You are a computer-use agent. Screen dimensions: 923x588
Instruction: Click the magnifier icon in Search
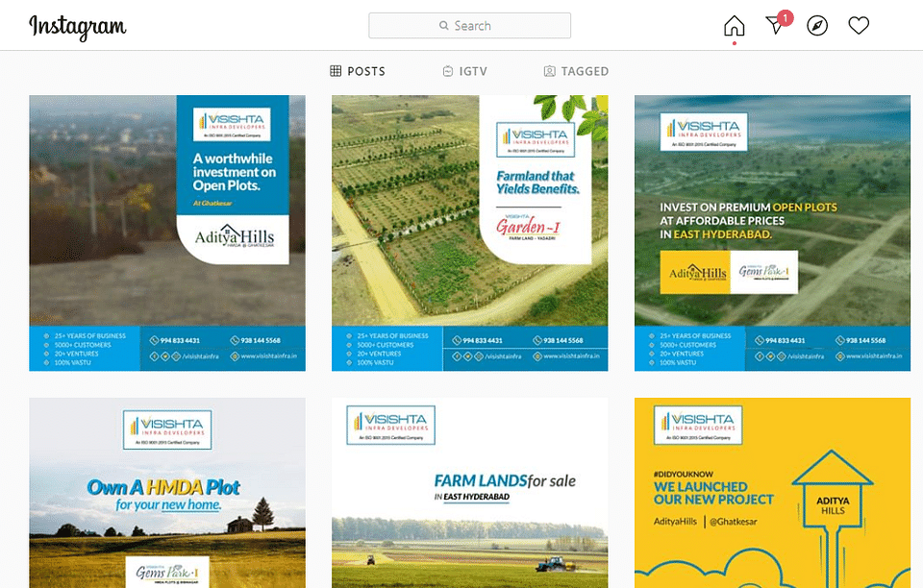tap(443, 25)
